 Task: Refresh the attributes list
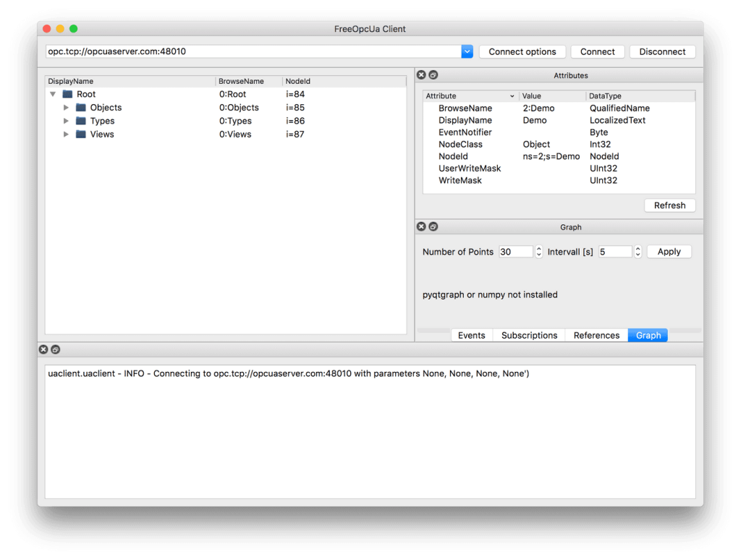click(669, 205)
